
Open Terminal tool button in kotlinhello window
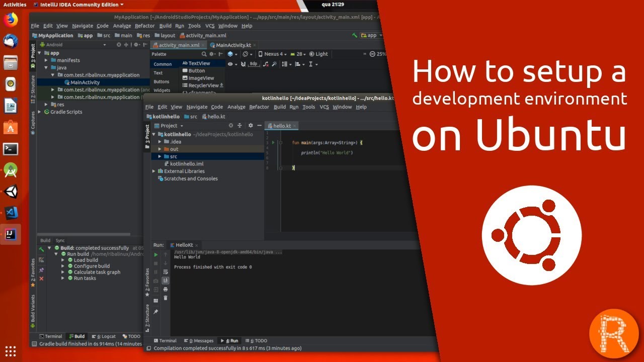tap(165, 341)
